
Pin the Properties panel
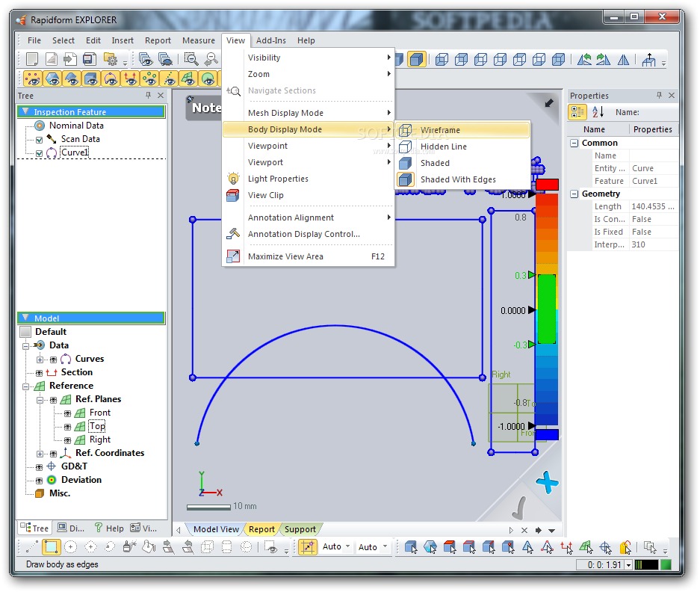659,95
